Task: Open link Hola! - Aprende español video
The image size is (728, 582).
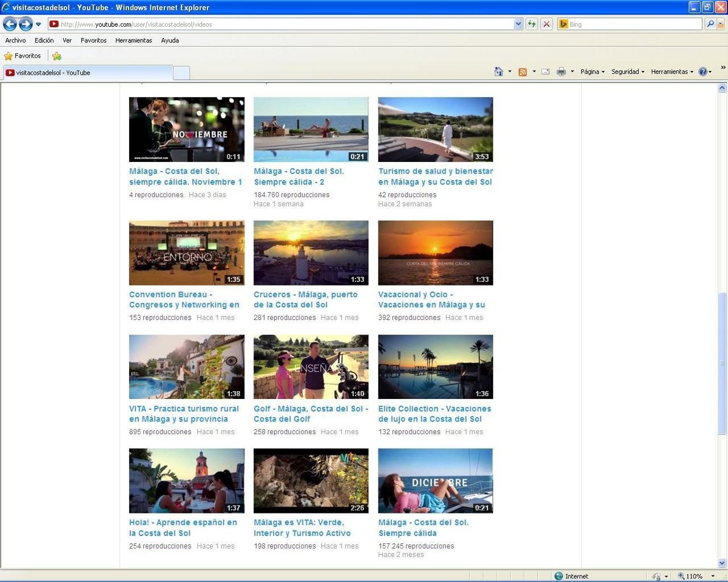Action: (x=183, y=523)
